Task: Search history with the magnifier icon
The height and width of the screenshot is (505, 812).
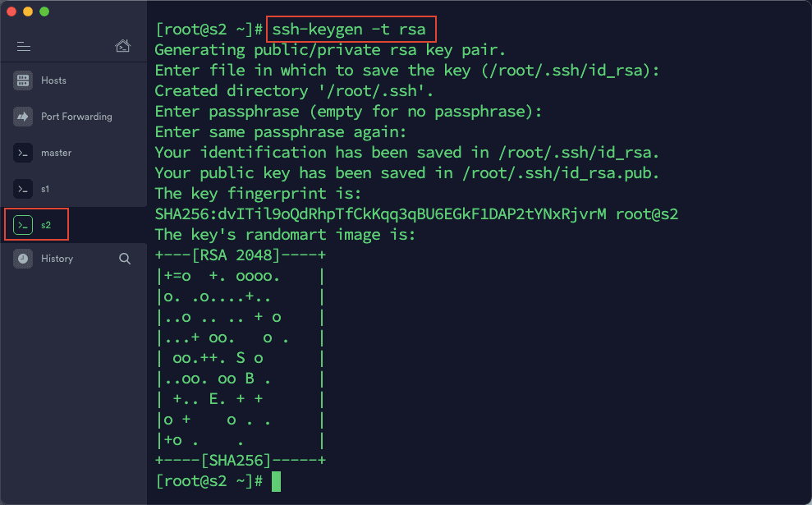Action: [125, 259]
